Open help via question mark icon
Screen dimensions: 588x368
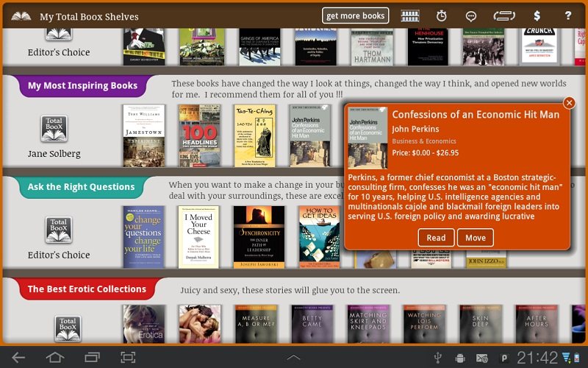567,15
